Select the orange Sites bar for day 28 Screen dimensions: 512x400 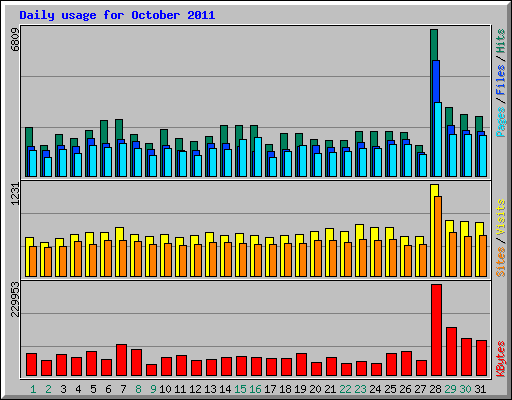tap(438, 236)
